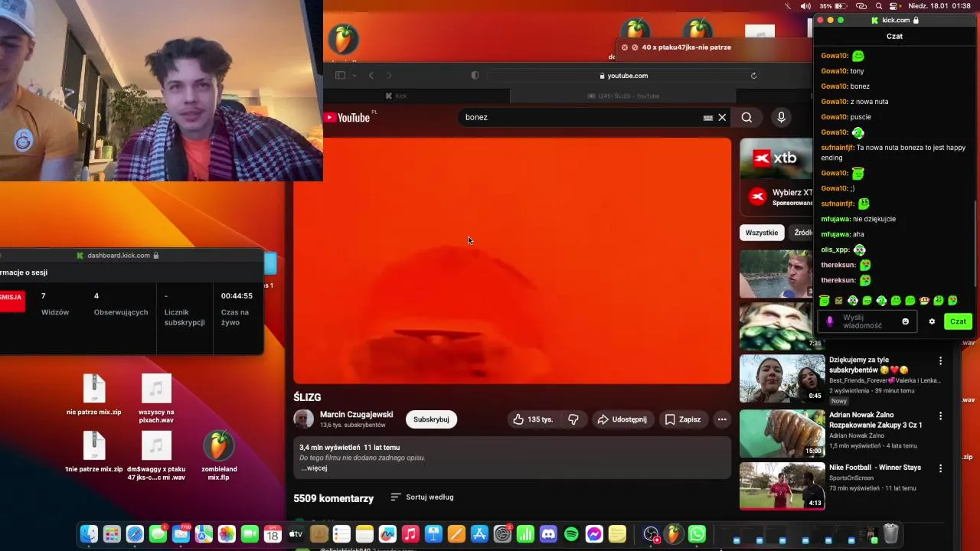Open Discord in the Dock
Screen dimensions: 980x551
[548, 534]
